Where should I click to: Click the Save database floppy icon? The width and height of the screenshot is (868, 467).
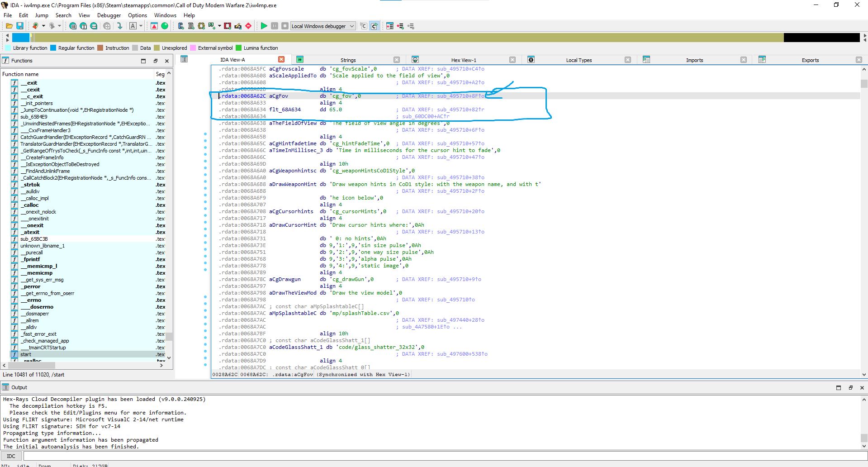pyautogui.click(x=20, y=26)
